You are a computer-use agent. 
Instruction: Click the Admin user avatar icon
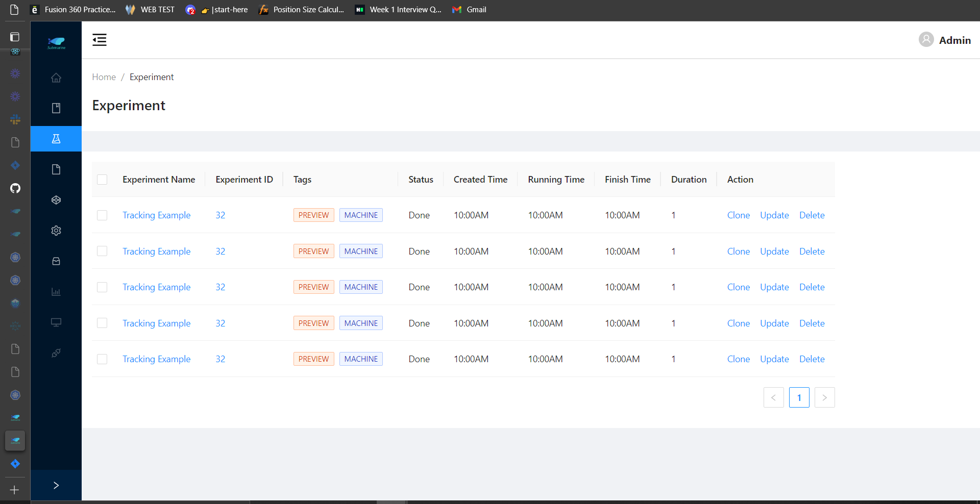point(926,40)
